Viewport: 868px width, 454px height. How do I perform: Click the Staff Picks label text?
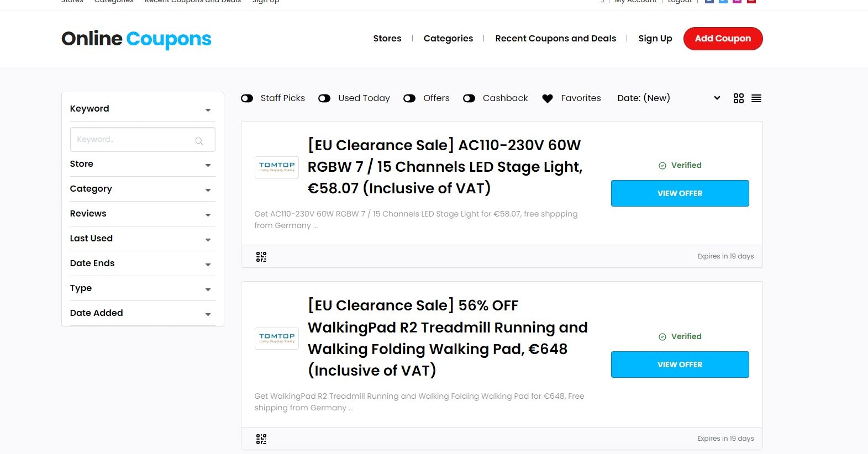coord(282,98)
